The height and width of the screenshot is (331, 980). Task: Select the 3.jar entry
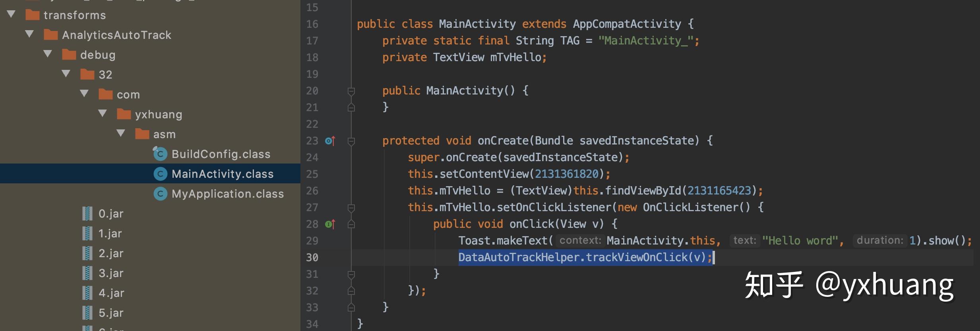(111, 273)
